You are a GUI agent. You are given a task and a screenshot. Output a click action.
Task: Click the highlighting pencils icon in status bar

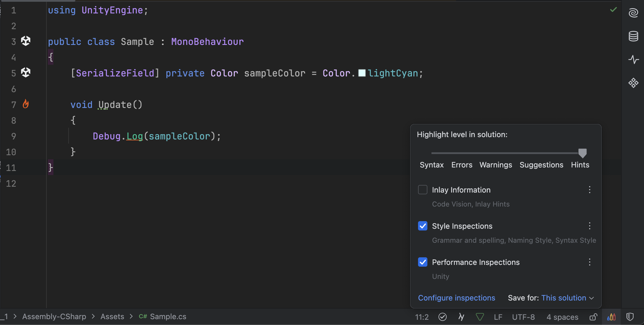click(611, 317)
